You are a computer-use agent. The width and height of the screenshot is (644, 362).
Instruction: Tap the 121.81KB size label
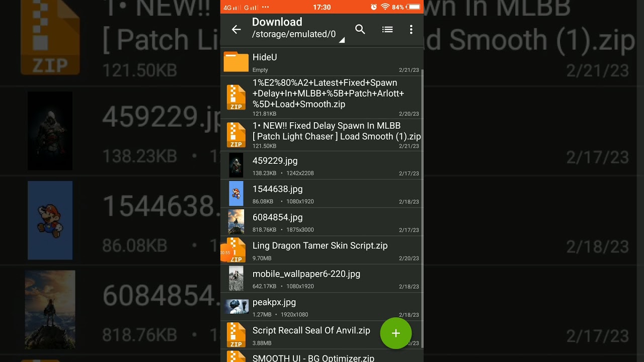tap(264, 114)
